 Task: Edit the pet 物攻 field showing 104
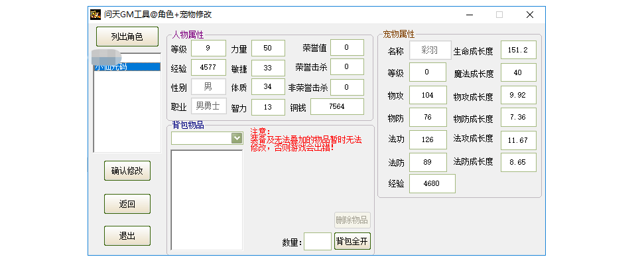coord(428,95)
